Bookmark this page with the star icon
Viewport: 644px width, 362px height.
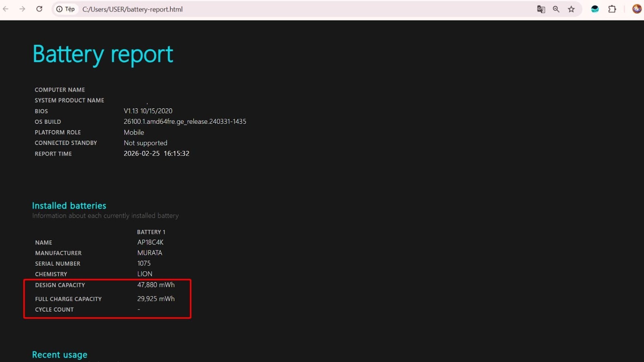click(571, 9)
